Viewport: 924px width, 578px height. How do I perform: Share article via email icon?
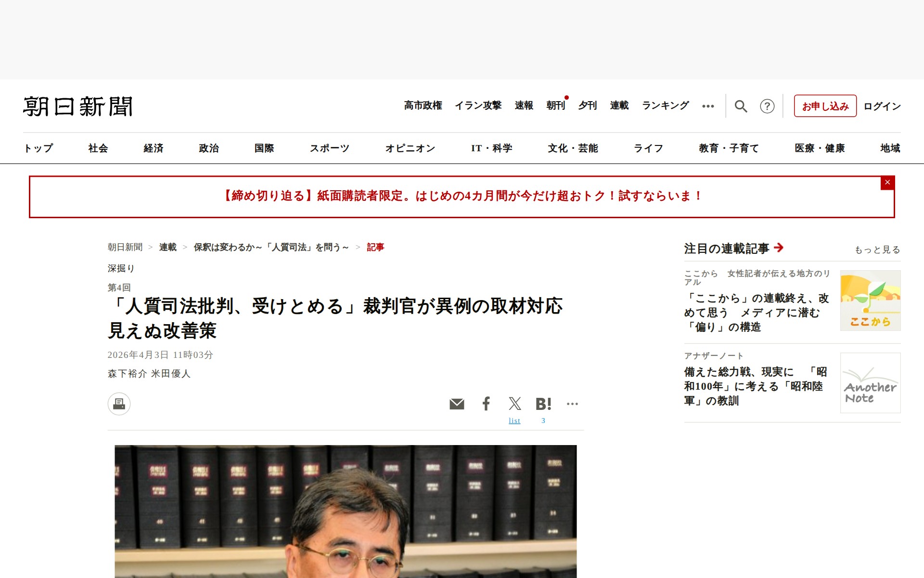pos(457,404)
